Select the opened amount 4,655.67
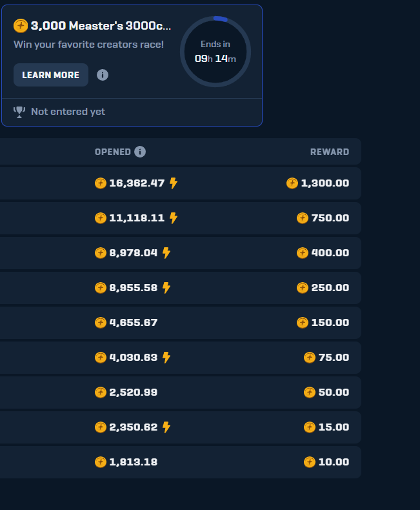The width and height of the screenshot is (420, 510). (134, 322)
